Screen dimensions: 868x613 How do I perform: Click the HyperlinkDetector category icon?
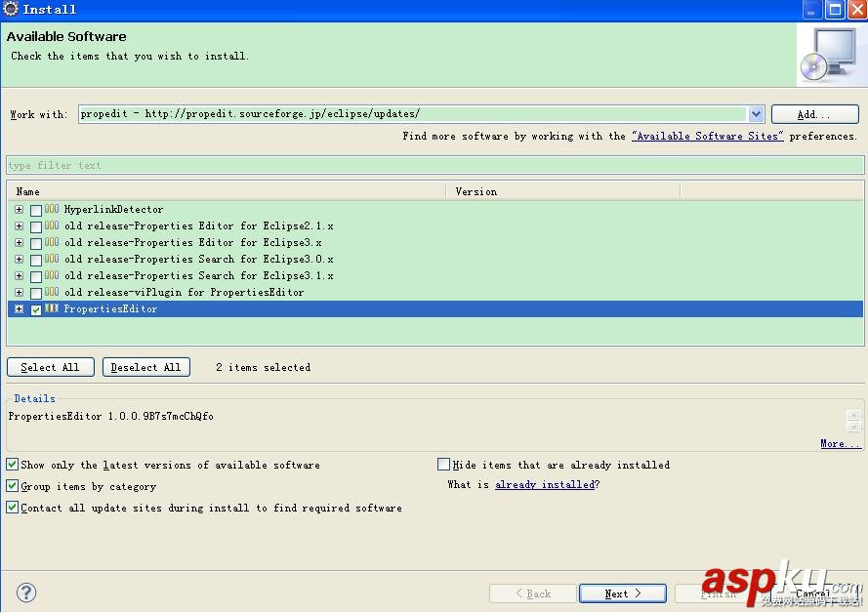pyautogui.click(x=52, y=209)
